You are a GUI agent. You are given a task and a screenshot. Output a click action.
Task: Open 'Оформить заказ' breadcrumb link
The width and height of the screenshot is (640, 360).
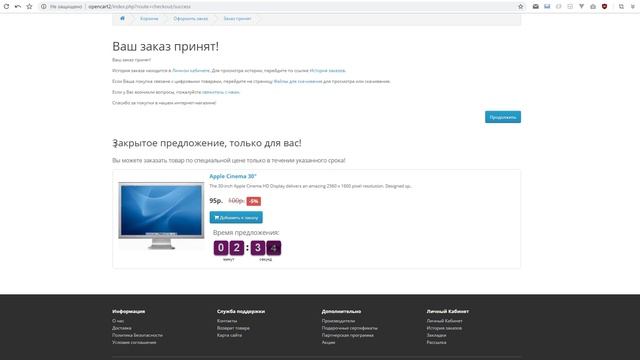pyautogui.click(x=191, y=19)
